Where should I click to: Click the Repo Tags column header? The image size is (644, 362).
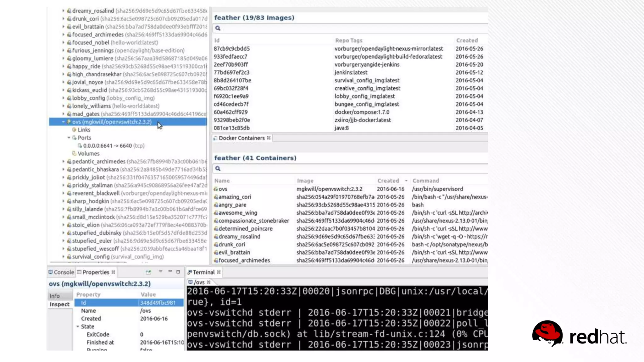tap(349, 41)
